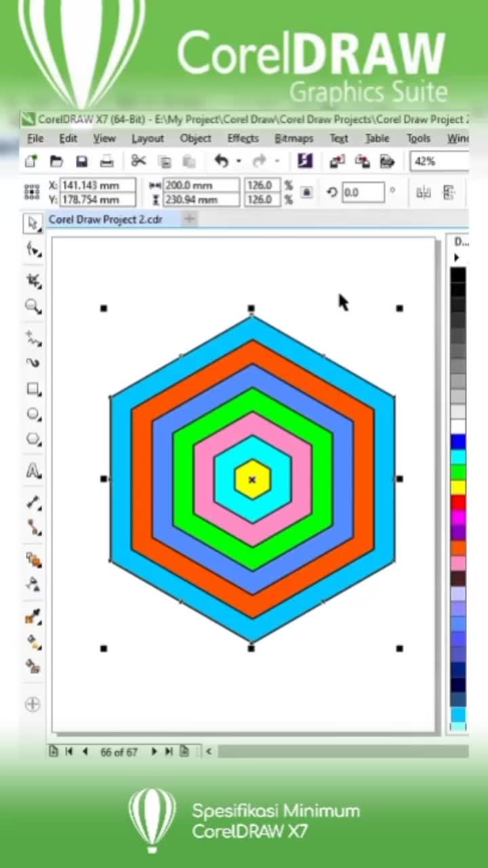Go to the last page button
The height and width of the screenshot is (868, 488).
(x=169, y=751)
